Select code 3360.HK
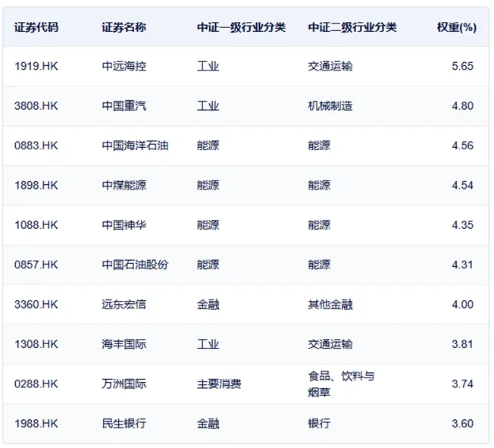Image resolution: width=494 pixels, height=448 pixels. 36,305
